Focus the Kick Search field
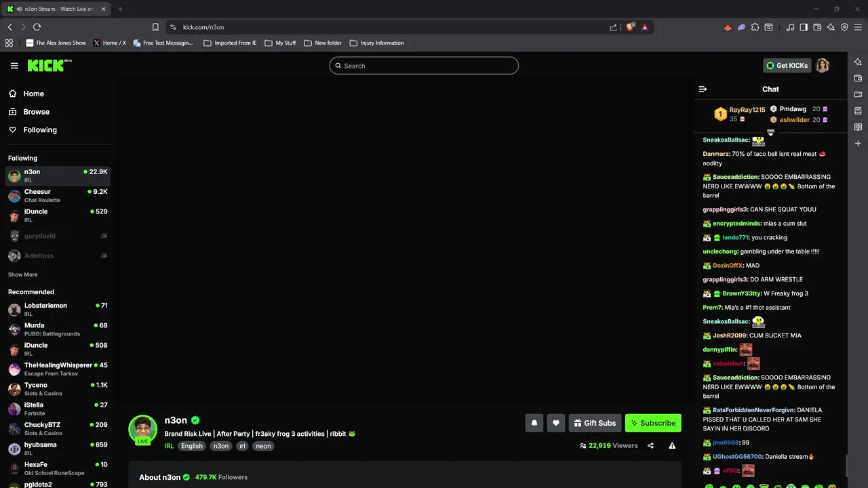The height and width of the screenshot is (488, 868). 424,66
